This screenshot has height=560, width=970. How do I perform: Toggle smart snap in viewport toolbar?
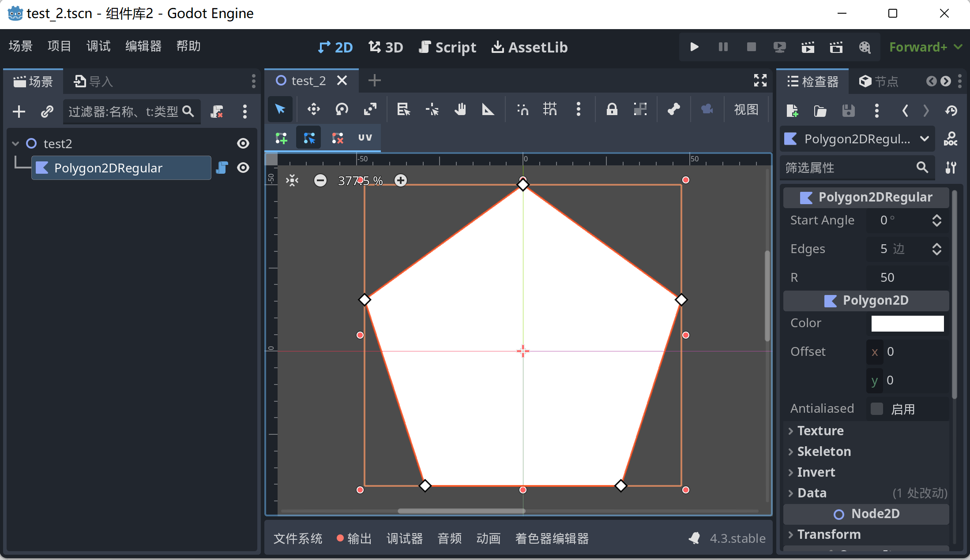coord(523,109)
